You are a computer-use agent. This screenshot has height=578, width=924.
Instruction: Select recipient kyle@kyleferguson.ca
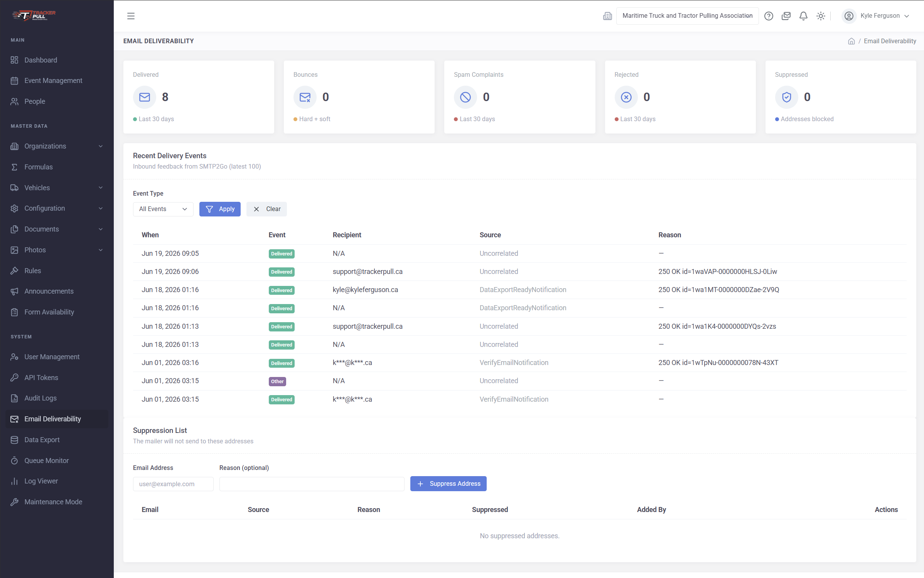coord(365,290)
